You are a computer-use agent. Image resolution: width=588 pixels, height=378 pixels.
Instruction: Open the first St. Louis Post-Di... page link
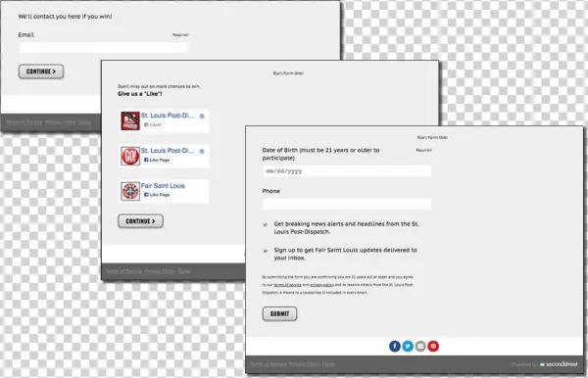(x=168, y=116)
